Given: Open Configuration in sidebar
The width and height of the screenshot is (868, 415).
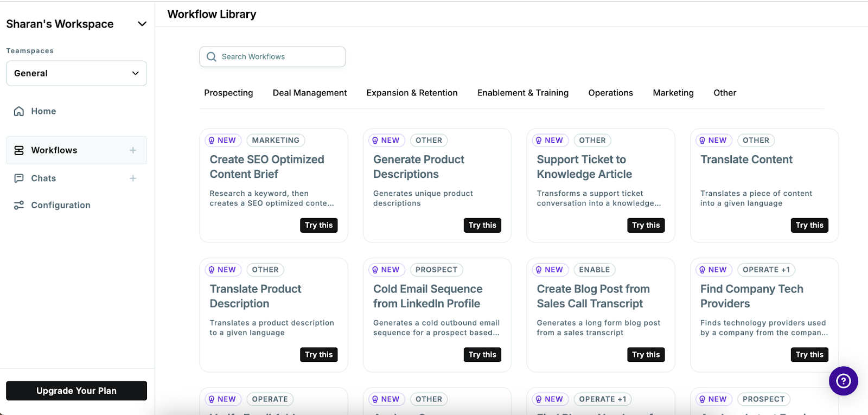Looking at the screenshot, I should click(x=61, y=205).
